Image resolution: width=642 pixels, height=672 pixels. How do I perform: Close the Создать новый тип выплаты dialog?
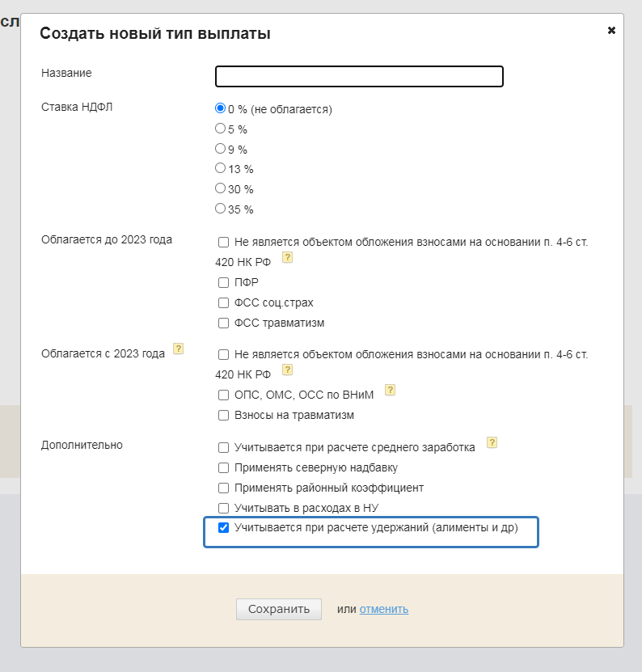[x=611, y=31]
